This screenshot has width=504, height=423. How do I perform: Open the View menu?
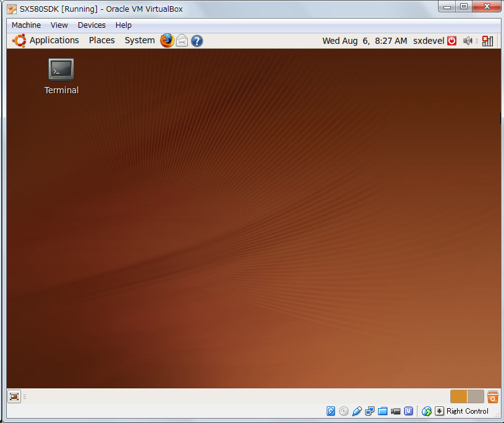59,25
